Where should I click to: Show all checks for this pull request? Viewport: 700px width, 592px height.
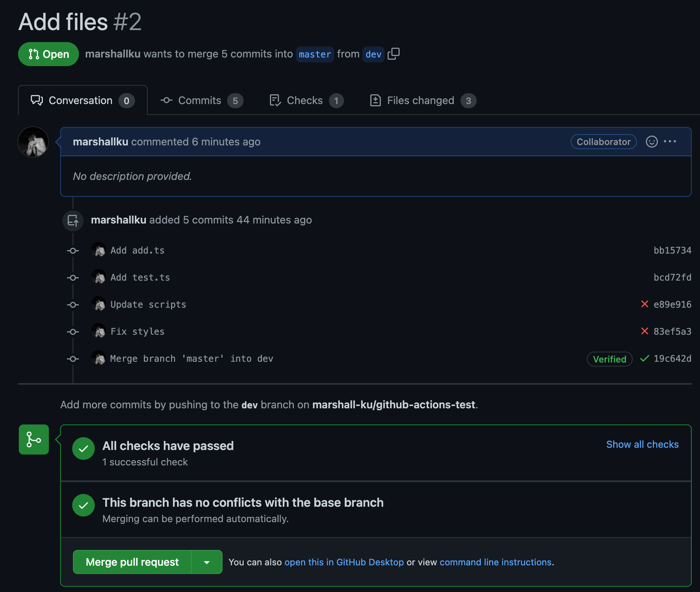point(642,444)
